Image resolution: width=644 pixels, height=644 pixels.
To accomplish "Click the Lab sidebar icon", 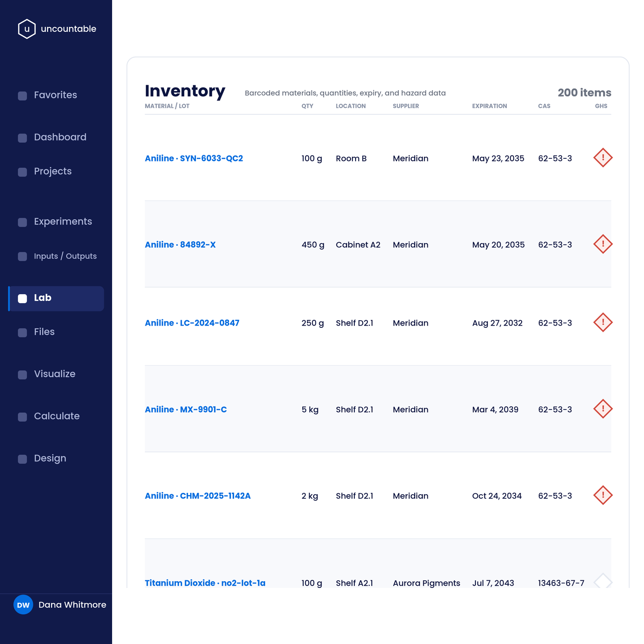I will [x=22, y=298].
